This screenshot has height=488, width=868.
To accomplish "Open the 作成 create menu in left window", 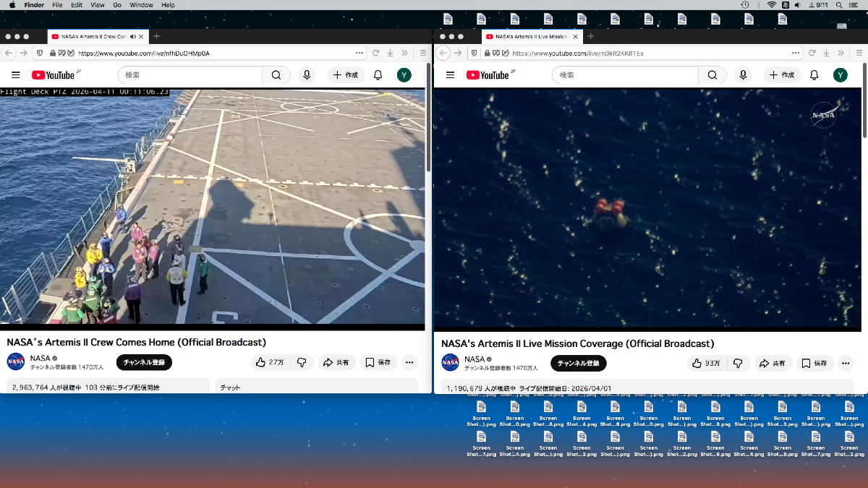I will tap(346, 75).
